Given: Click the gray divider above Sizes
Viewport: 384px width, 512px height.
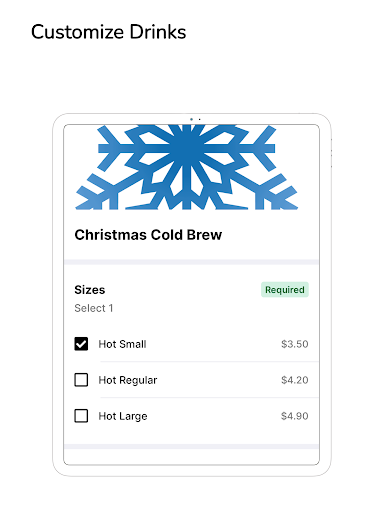Looking at the screenshot, I should point(192,262).
